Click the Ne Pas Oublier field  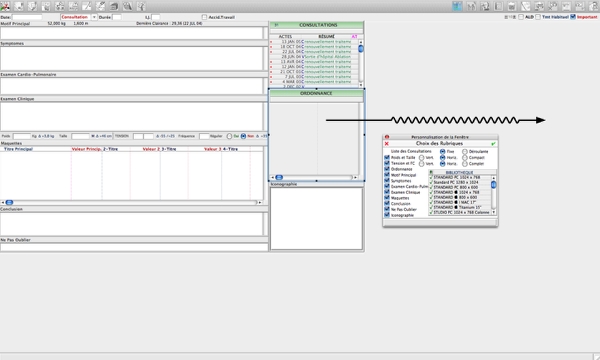point(134,247)
